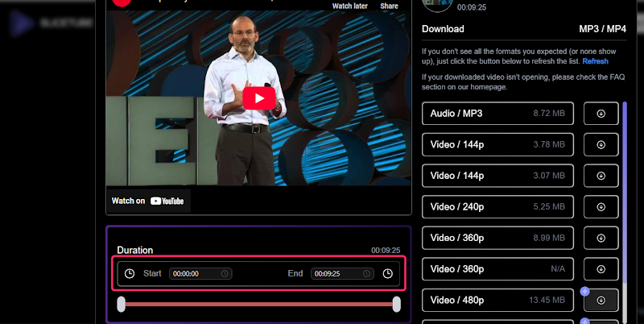
Task: Open time picker inside Start field
Action: click(225, 273)
